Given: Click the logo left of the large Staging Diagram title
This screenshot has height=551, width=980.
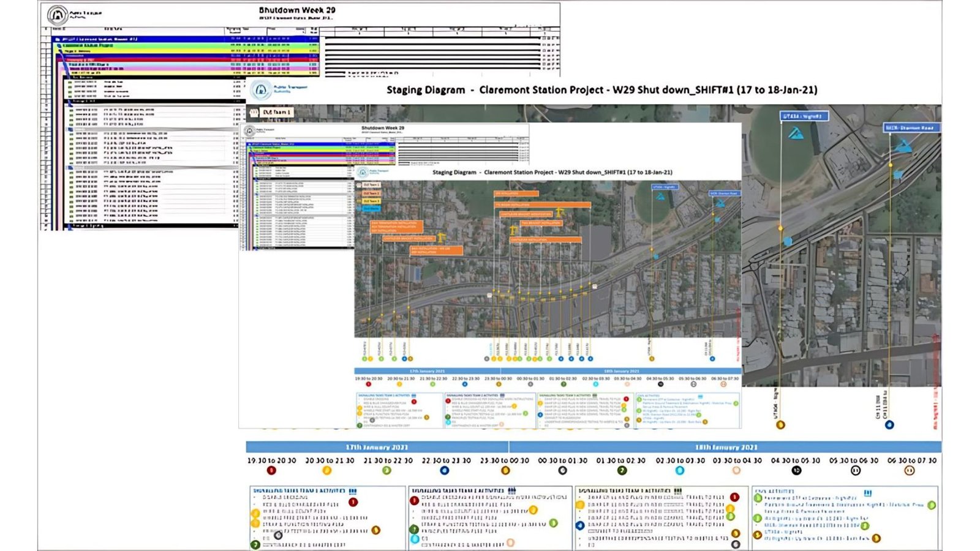Looking at the screenshot, I should click(262, 90).
